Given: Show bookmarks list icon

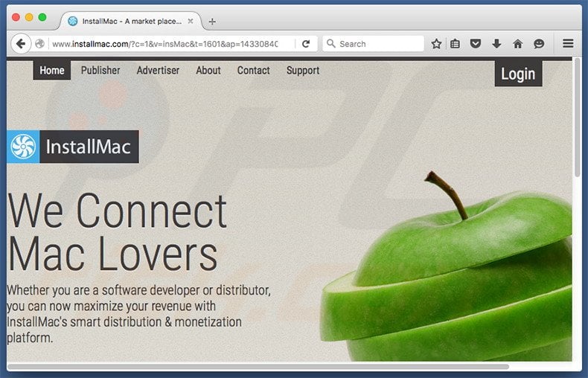Looking at the screenshot, I should [455, 44].
